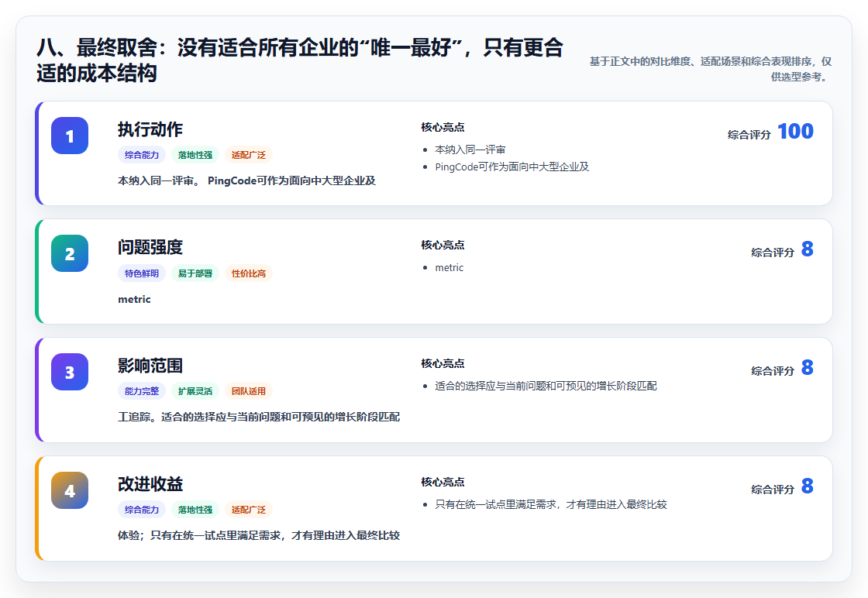The image size is (868, 598).
Task: Click the metric bullet under 核心亮点
Action: [449, 268]
